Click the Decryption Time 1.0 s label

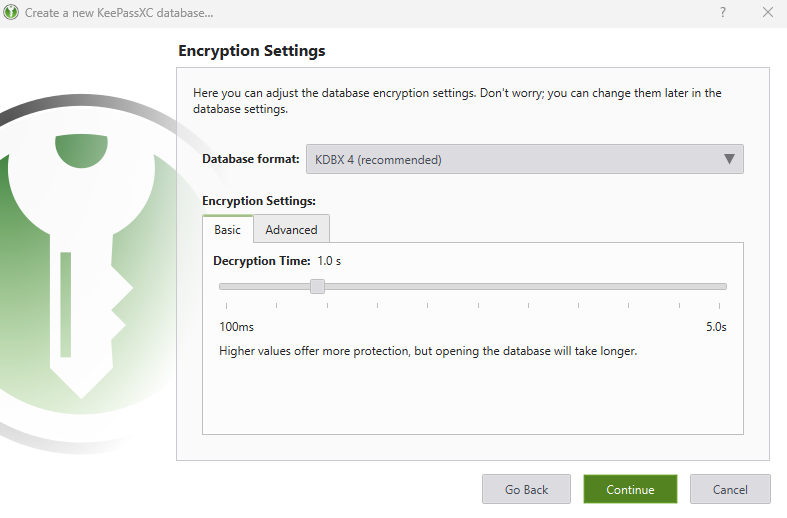pyautogui.click(x=277, y=261)
